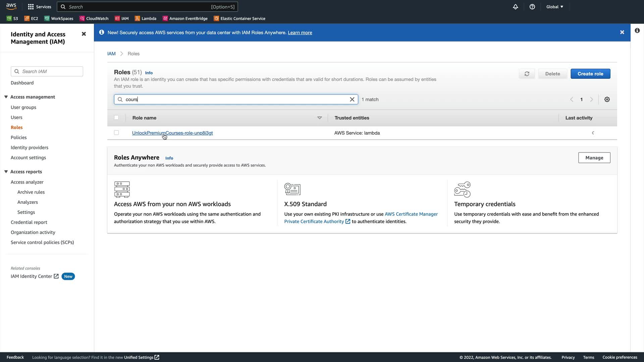
Task: Open table preferences gear icon
Action: [x=607, y=100]
